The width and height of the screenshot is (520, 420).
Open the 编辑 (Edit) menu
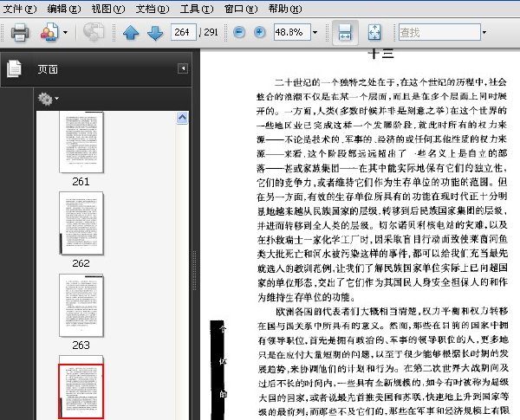click(x=64, y=9)
